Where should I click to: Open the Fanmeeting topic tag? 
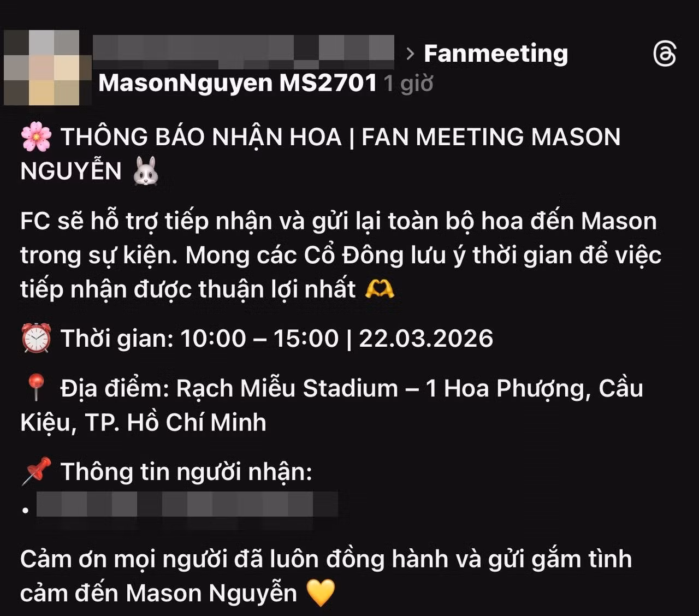496,54
